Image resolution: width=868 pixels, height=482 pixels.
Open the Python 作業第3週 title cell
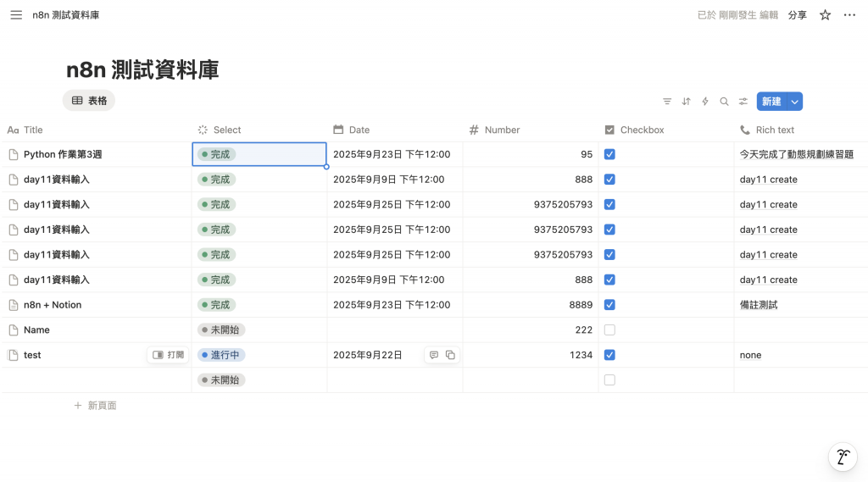click(97, 154)
